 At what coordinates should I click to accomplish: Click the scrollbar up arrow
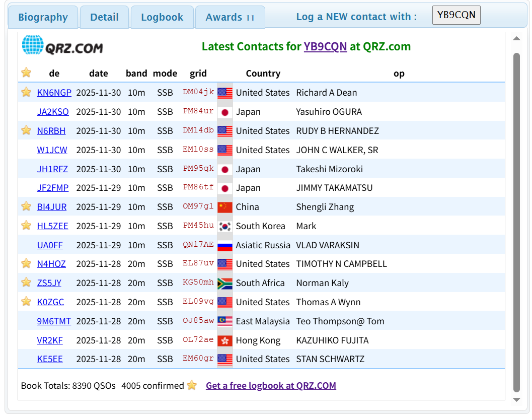click(x=516, y=39)
